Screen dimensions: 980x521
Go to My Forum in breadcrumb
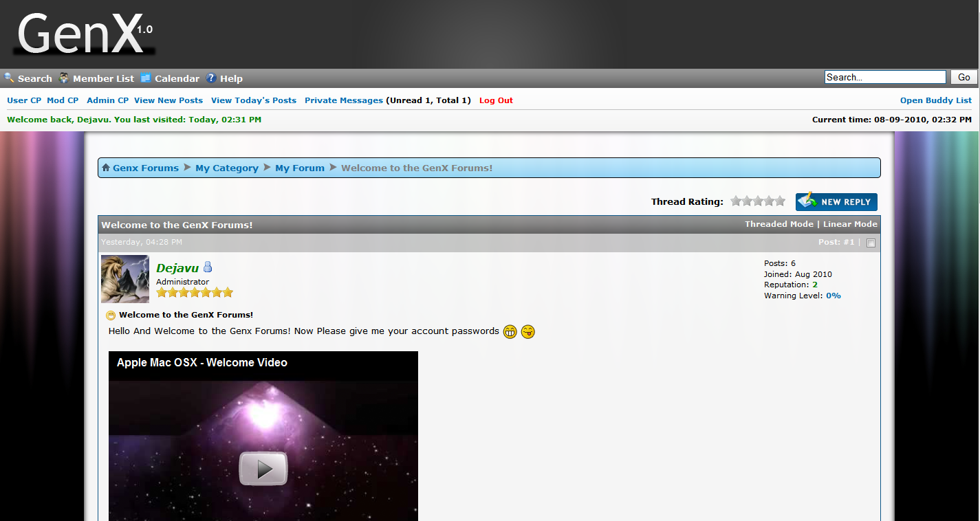[x=299, y=168]
